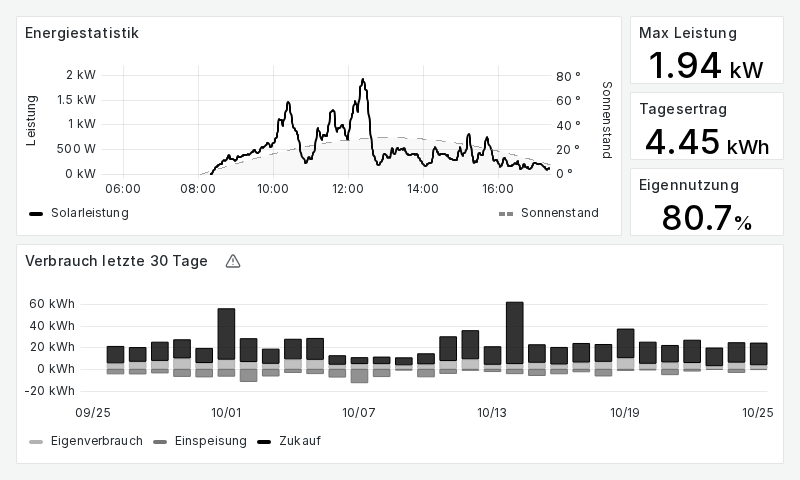This screenshot has height=480, width=800.
Task: Click the Sonnenstand right axis title
Action: [606, 120]
